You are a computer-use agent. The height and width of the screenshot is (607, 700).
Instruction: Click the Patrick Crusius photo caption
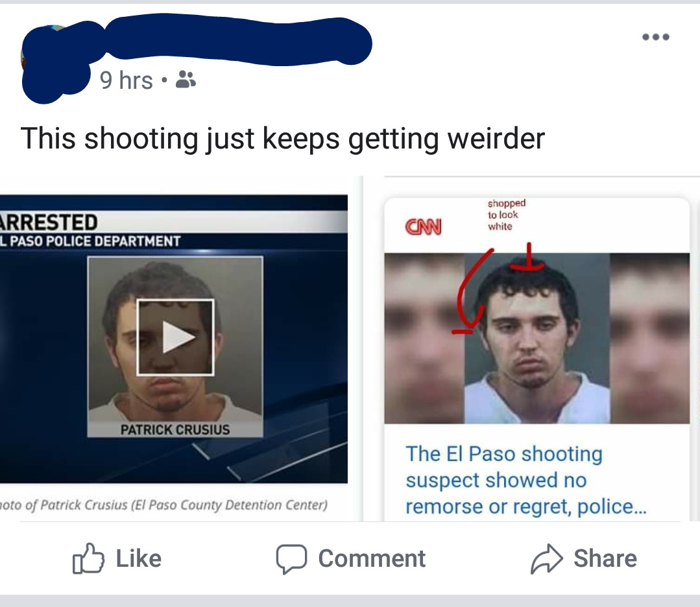[x=163, y=505]
